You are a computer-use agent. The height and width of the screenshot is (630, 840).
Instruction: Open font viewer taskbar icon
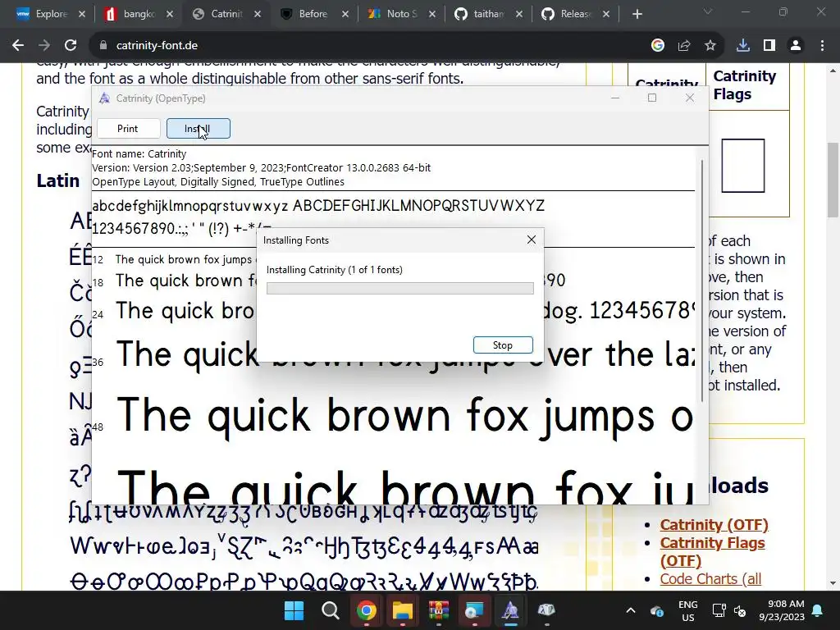[x=510, y=610]
